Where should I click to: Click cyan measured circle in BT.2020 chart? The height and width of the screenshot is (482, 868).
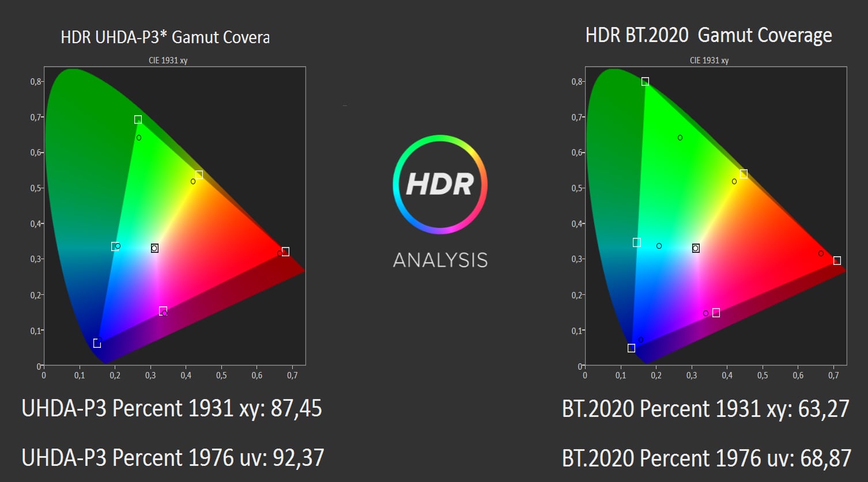[x=659, y=246]
